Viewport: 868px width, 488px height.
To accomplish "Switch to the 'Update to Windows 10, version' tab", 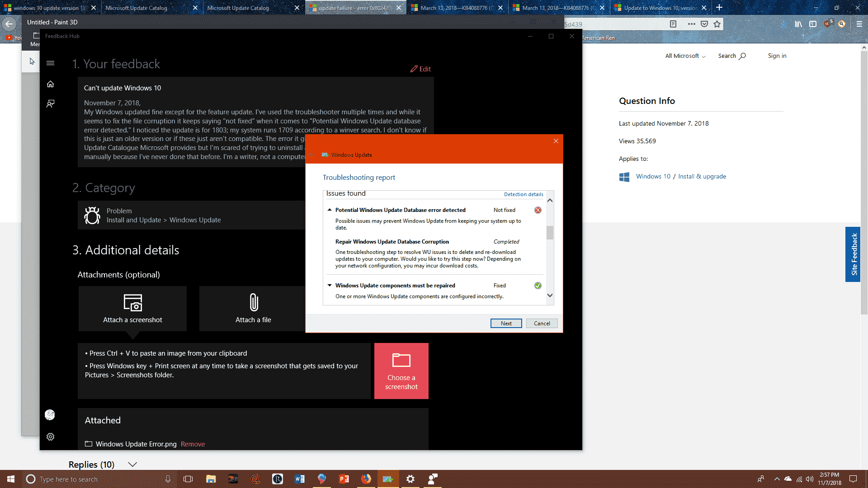I will (660, 8).
